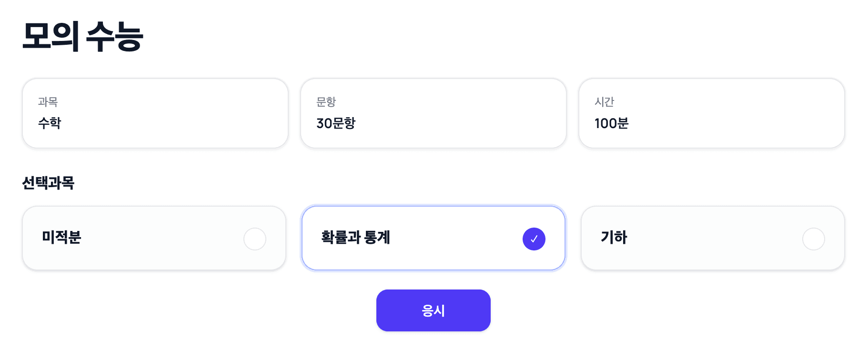Click the highlighted 확률과 통계 card

pyautogui.click(x=433, y=238)
